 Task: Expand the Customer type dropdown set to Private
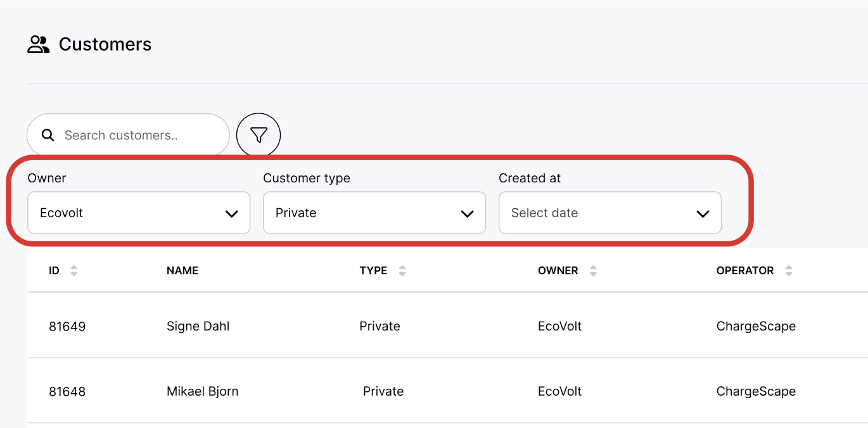[x=374, y=213]
